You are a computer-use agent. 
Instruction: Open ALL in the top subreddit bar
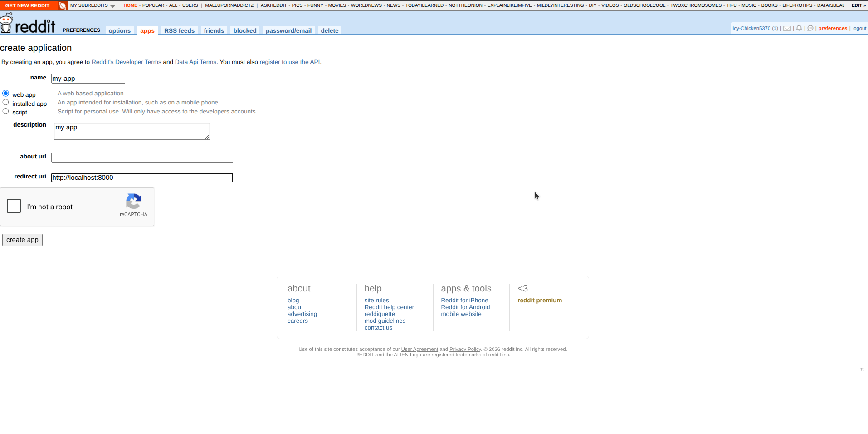(173, 5)
